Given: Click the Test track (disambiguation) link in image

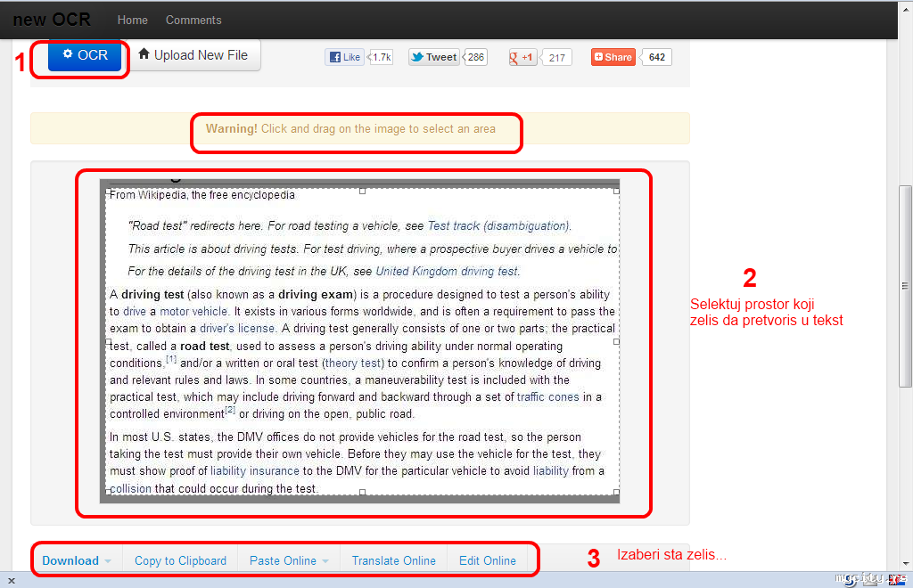Looking at the screenshot, I should (499, 225).
